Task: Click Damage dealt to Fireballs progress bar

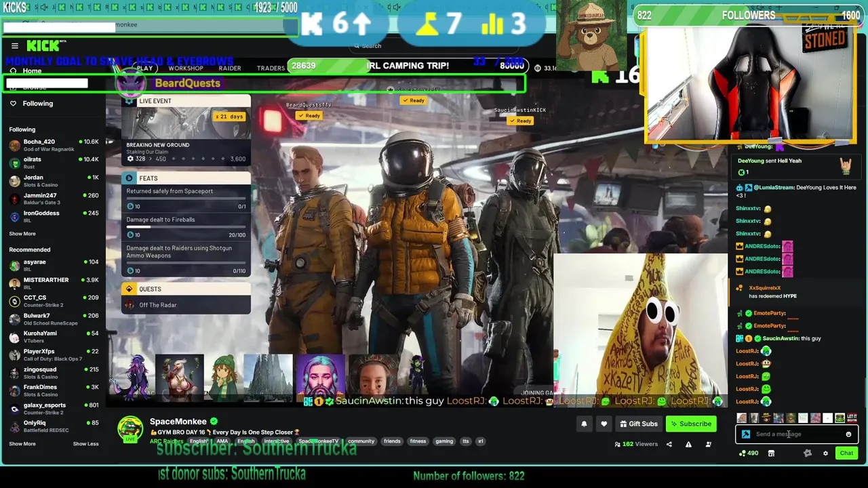Action: (x=186, y=228)
